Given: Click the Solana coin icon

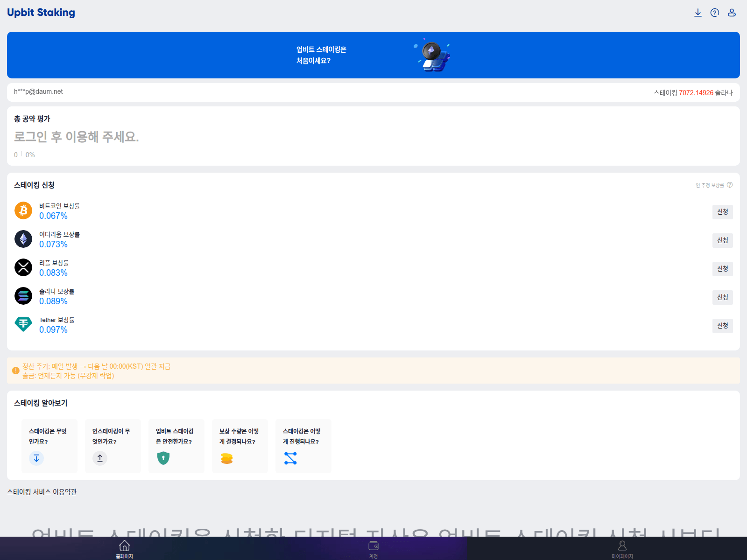Looking at the screenshot, I should tap(23, 296).
